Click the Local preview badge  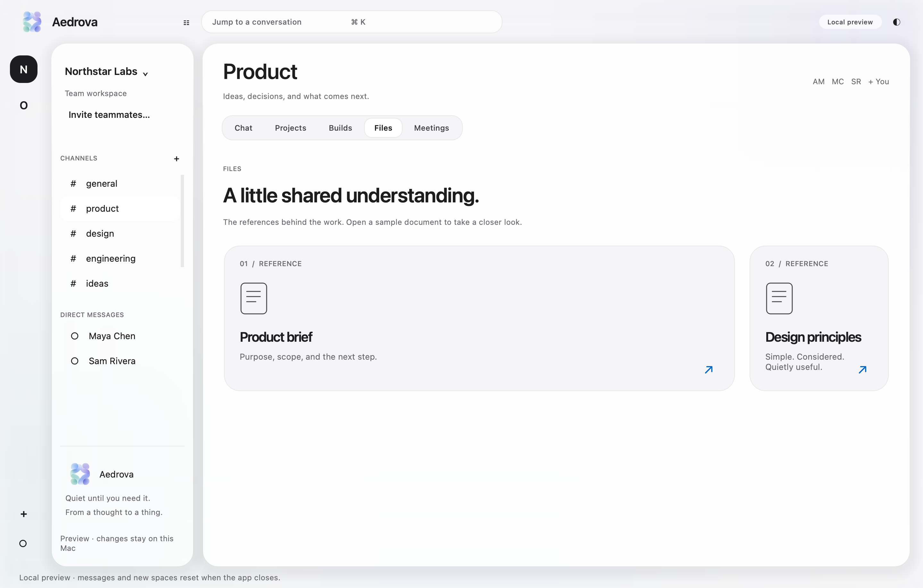coord(850,22)
